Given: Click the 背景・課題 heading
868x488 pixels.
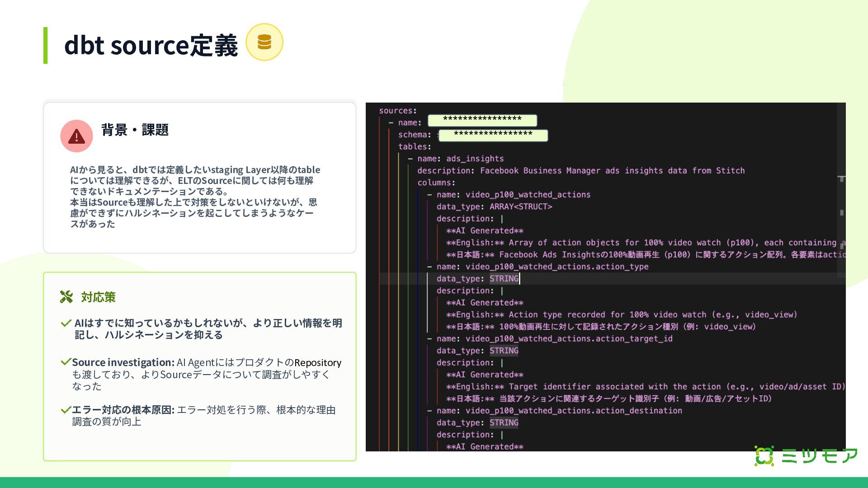Looking at the screenshot, I should coord(135,130).
